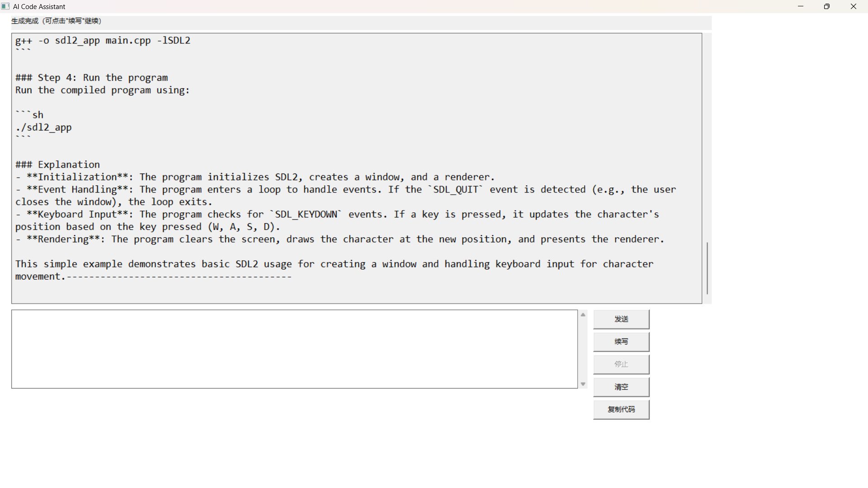Minimize the AI Code Assistant window
The width and height of the screenshot is (868, 488).
pos(801,6)
